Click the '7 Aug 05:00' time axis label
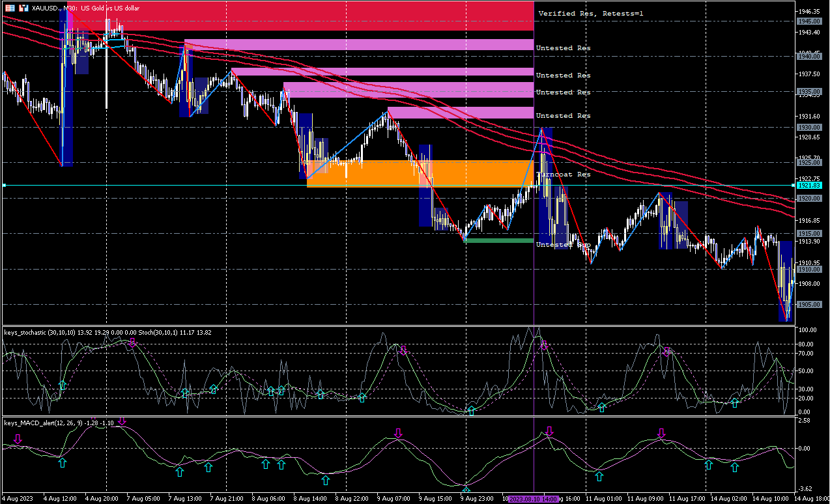The image size is (830, 504). [x=143, y=499]
